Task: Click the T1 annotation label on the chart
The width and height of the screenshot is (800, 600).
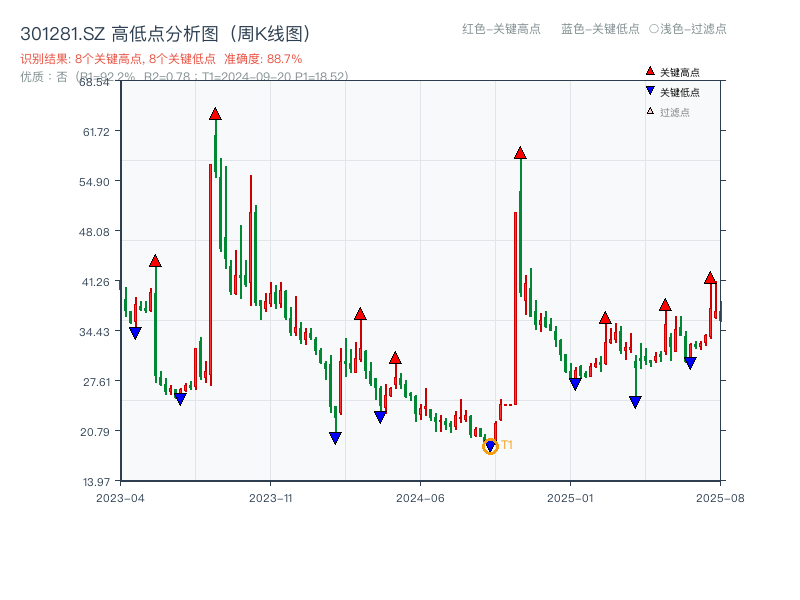Action: (x=507, y=445)
